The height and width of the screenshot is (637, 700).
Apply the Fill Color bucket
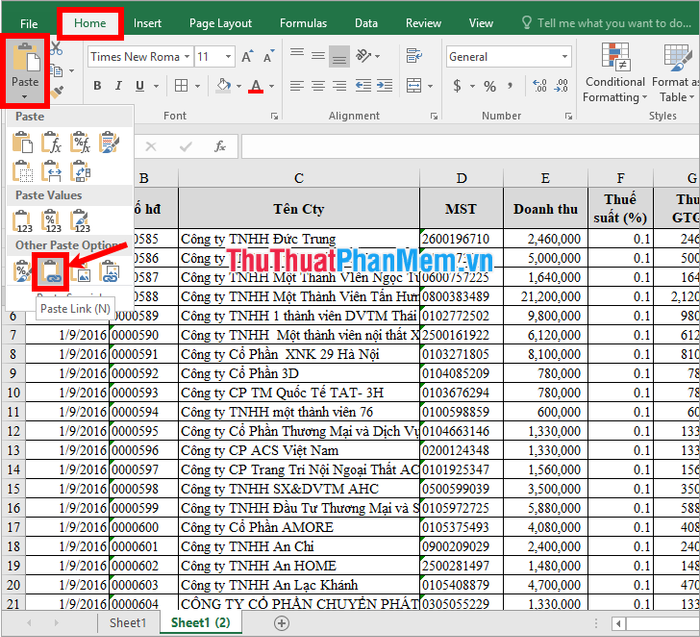tap(223, 86)
